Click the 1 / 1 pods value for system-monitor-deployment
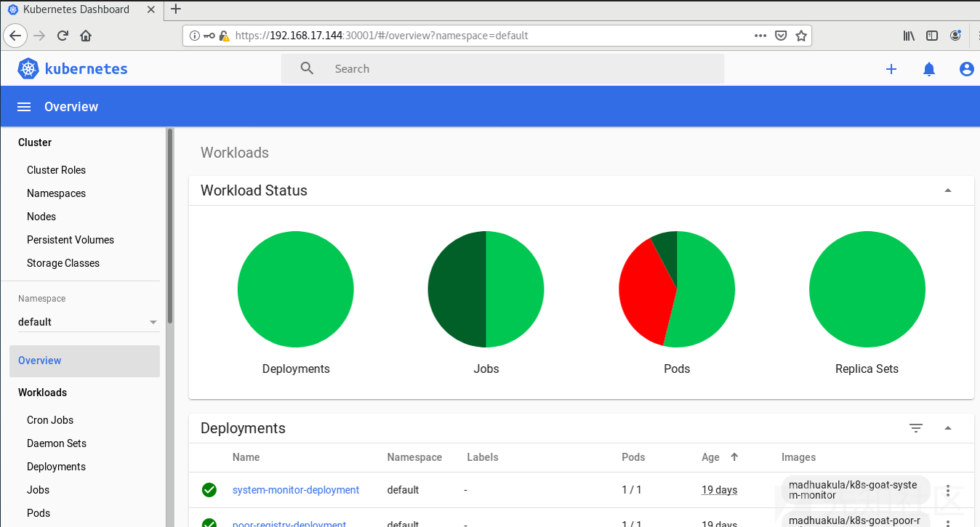The width and height of the screenshot is (980, 527). click(x=632, y=490)
